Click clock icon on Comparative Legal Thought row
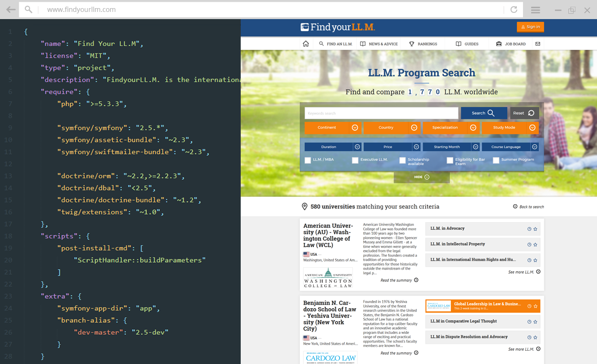597x364 pixels. 529,322
